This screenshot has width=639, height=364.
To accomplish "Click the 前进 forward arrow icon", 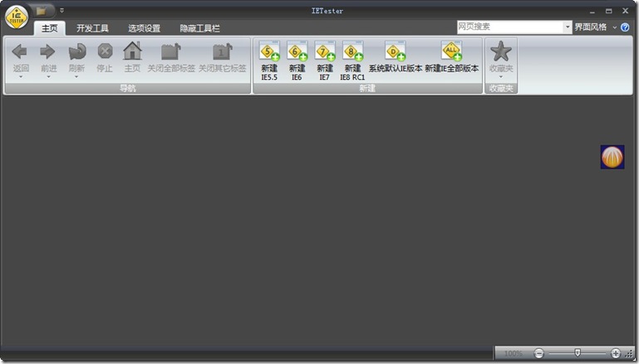I will pos(47,52).
